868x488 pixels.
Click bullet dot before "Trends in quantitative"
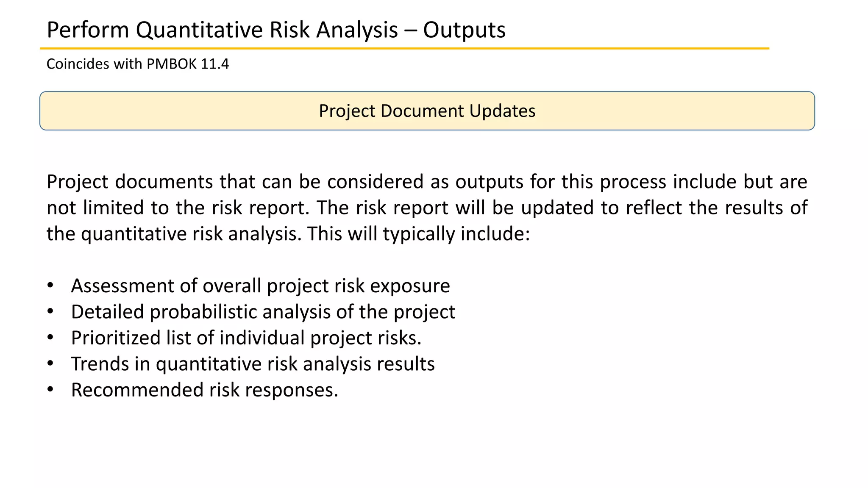tap(50, 364)
